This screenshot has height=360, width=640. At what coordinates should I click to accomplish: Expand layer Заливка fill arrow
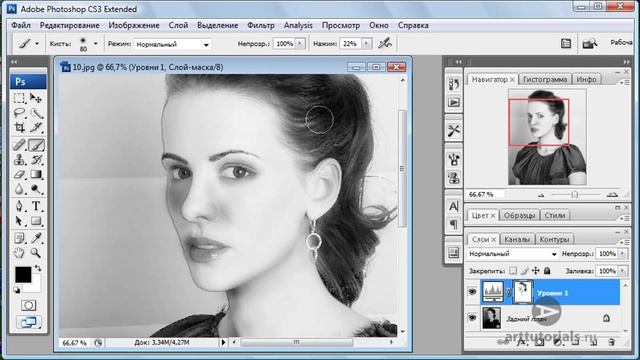tap(622, 271)
